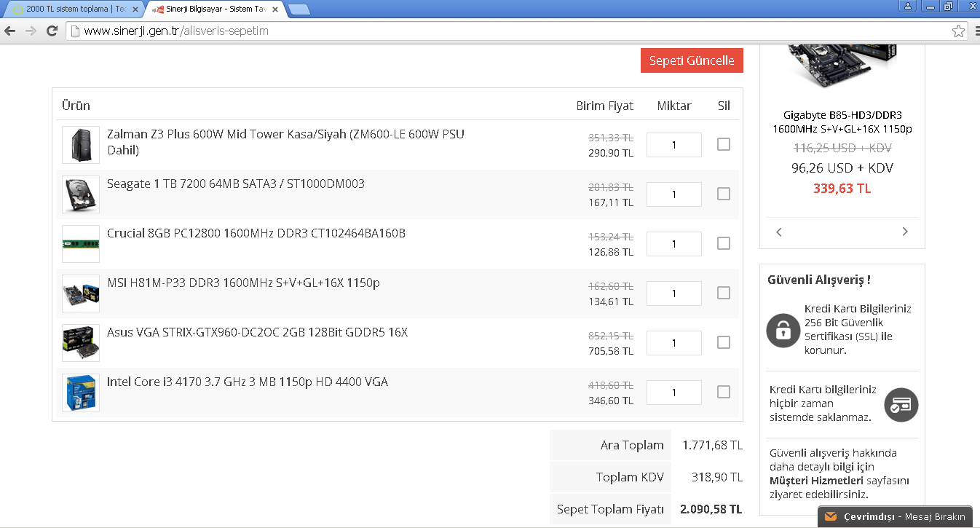980x528 pixels.
Task: Show next product in sidebar carousel
Action: [905, 232]
